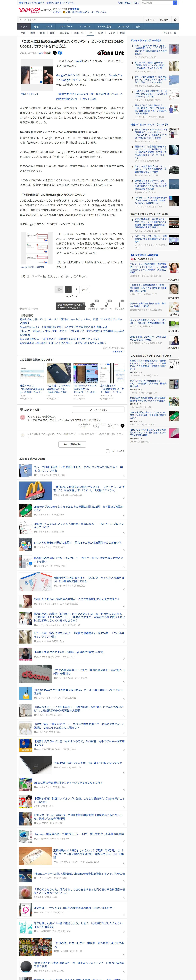196x980 pixels.
Task: Click the OTONA LIFE publisher logo
Action: coord(111,53)
